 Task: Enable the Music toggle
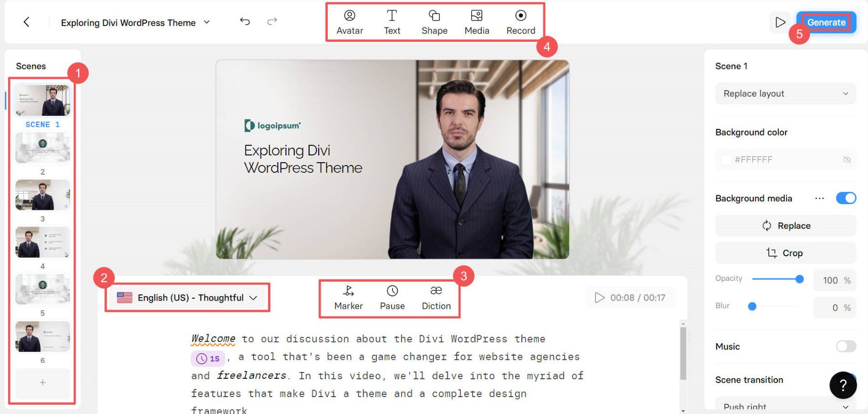(846, 346)
